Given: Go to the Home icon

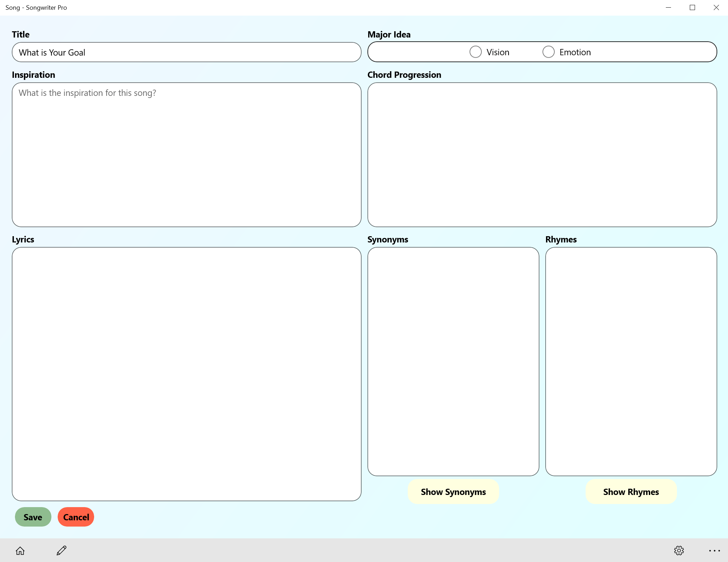Looking at the screenshot, I should click(20, 551).
